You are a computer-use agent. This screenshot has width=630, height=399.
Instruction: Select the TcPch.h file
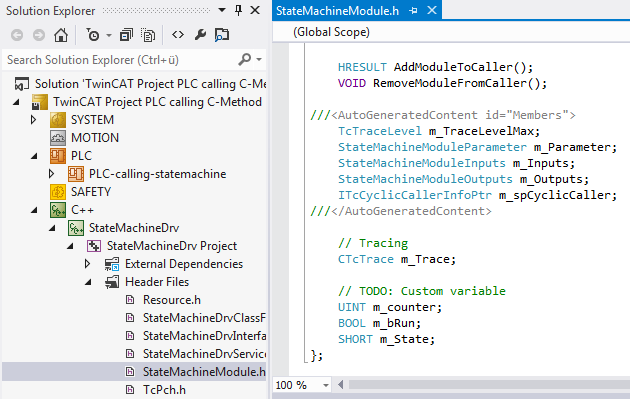click(164, 390)
